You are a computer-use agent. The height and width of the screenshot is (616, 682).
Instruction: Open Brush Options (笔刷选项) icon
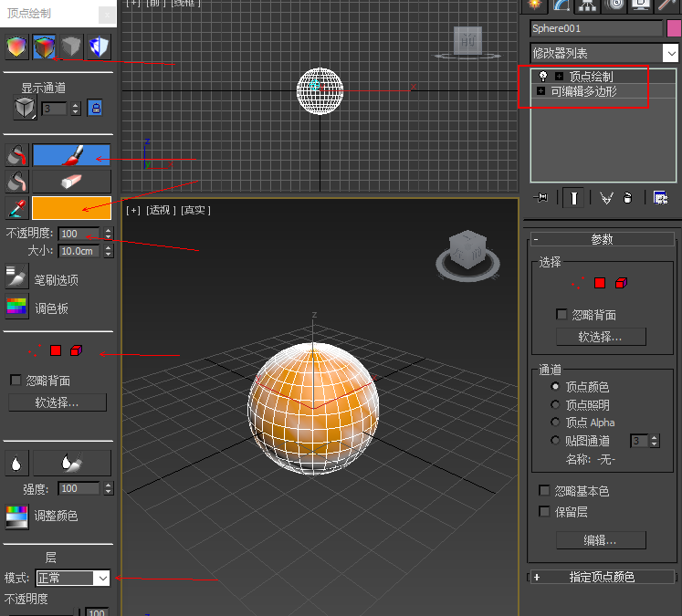[x=17, y=277]
